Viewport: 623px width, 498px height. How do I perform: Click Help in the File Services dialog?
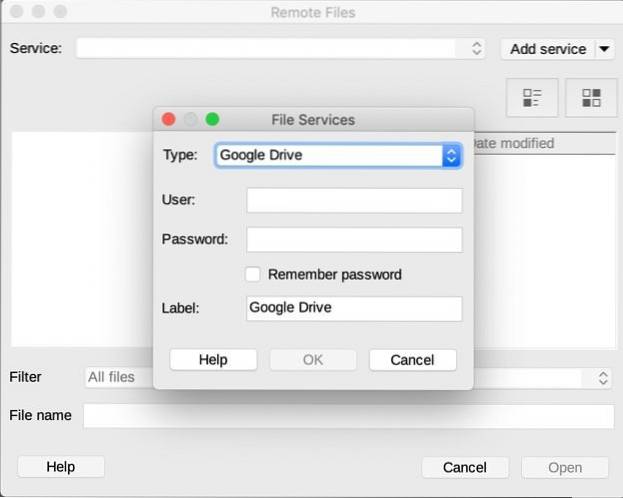click(213, 360)
